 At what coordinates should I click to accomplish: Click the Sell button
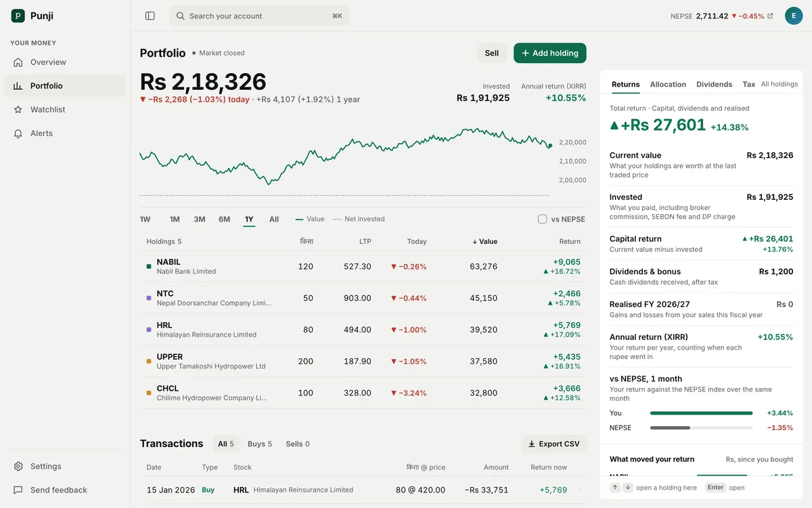click(492, 54)
